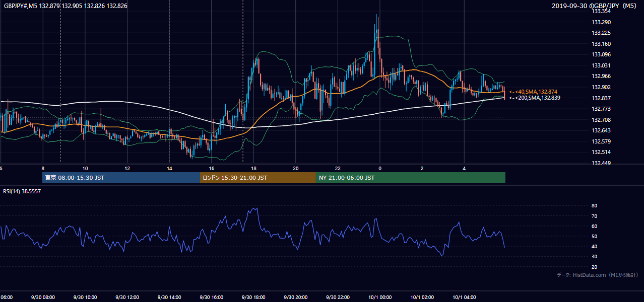This screenshot has height=302, width=644.
Task: Click the '9/30 22:00' date-time label
Action: click(338, 297)
